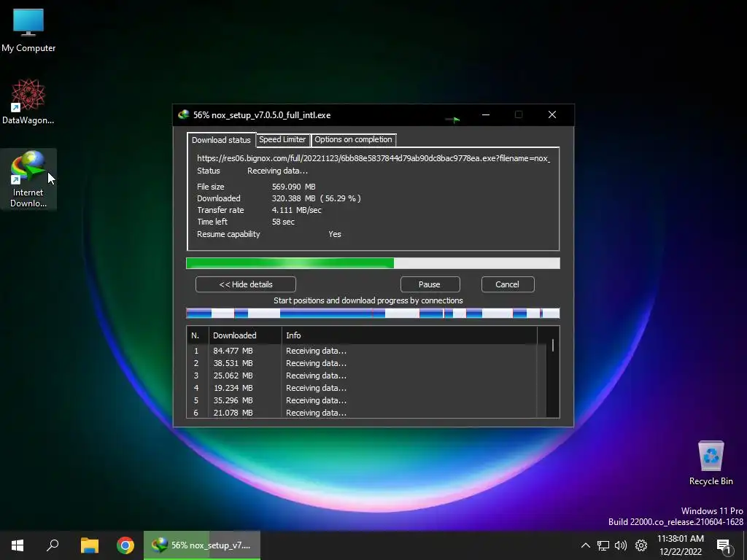Switch to Options on completion tab
Image resolution: width=747 pixels, height=560 pixels.
coord(353,139)
